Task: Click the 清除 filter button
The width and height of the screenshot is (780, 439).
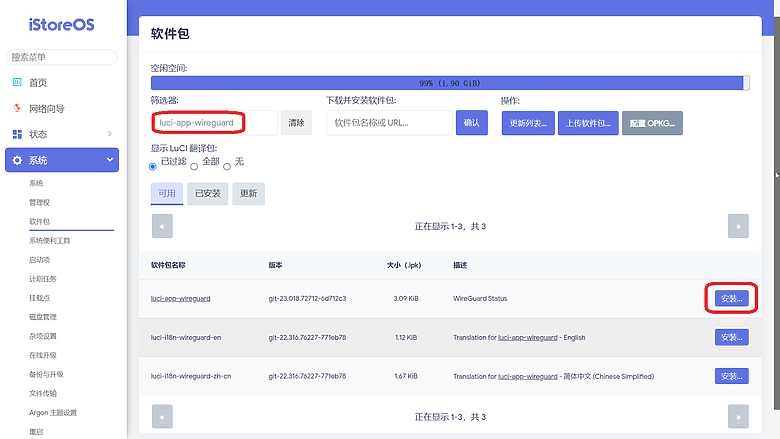Action: [296, 123]
